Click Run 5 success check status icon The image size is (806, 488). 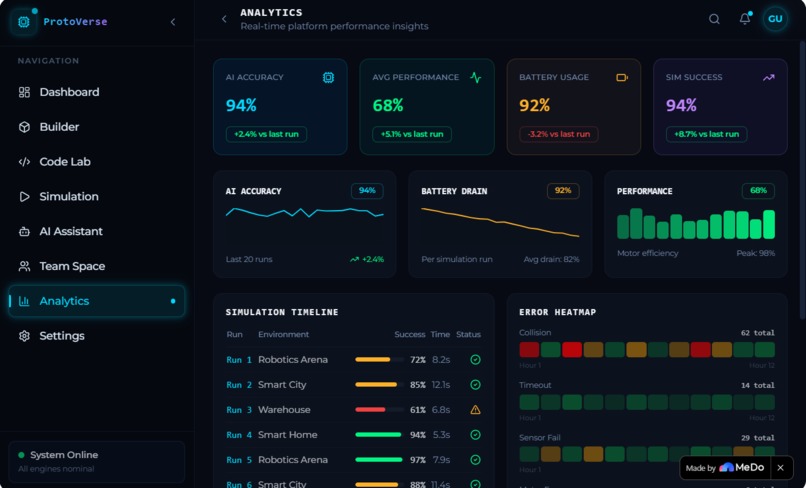tap(475, 460)
